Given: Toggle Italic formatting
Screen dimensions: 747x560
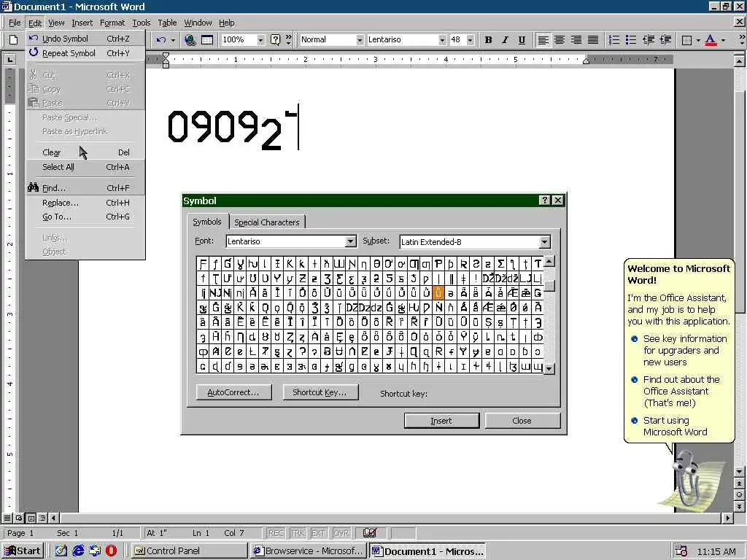Looking at the screenshot, I should pos(505,40).
